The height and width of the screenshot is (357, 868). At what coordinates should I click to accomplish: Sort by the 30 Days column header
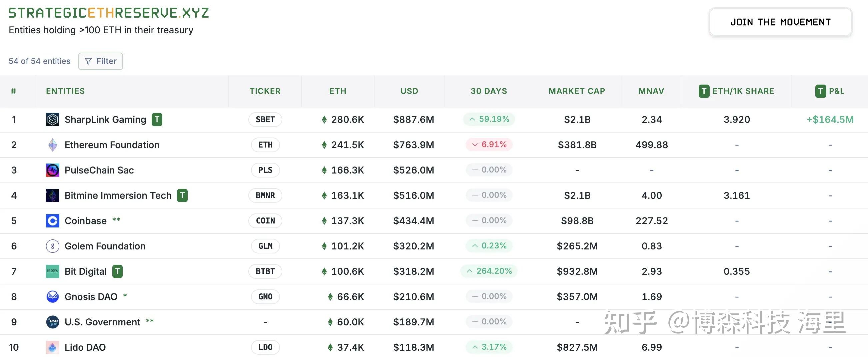[489, 91]
